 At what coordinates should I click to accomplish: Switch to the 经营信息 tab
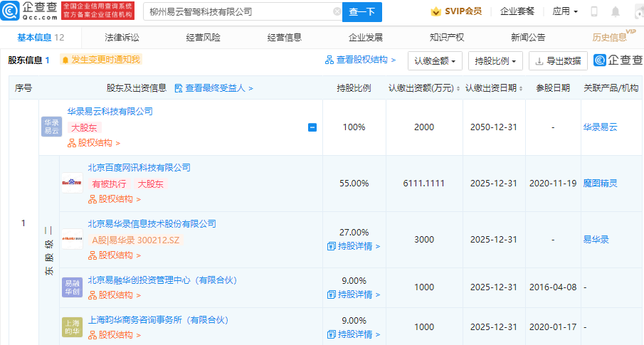coord(284,38)
